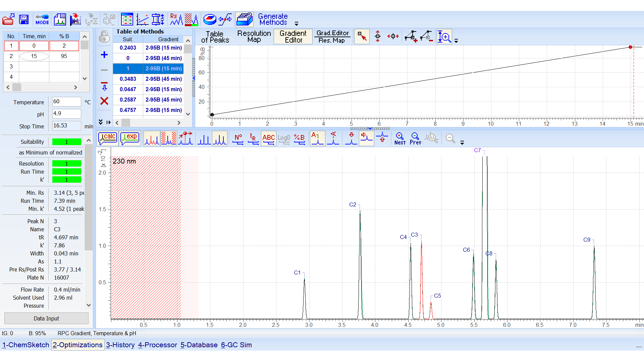The width and height of the screenshot is (644, 362).
Task: Open the 3-History tab
Action: coord(120,345)
